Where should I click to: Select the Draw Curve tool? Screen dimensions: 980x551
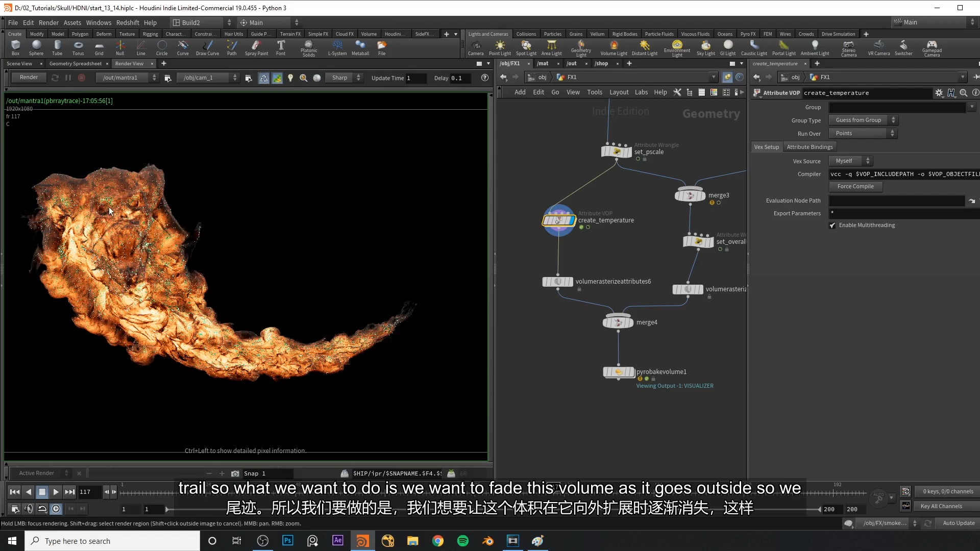coord(207,48)
